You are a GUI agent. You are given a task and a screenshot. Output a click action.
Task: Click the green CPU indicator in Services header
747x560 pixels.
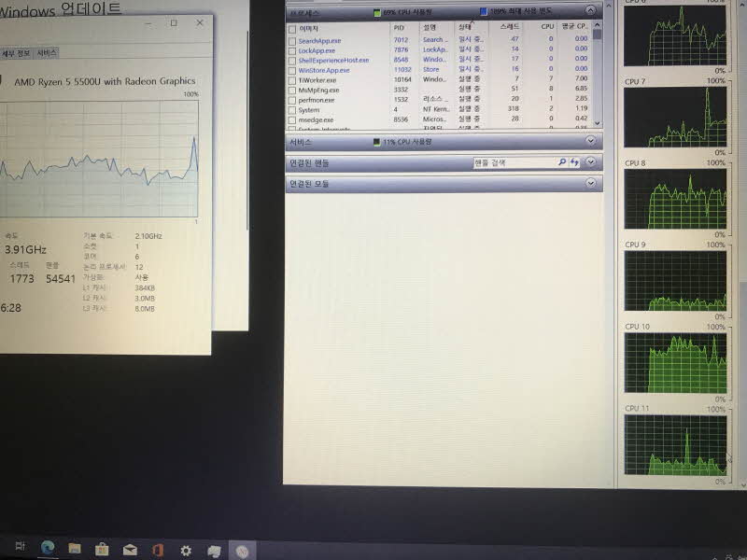(x=377, y=142)
